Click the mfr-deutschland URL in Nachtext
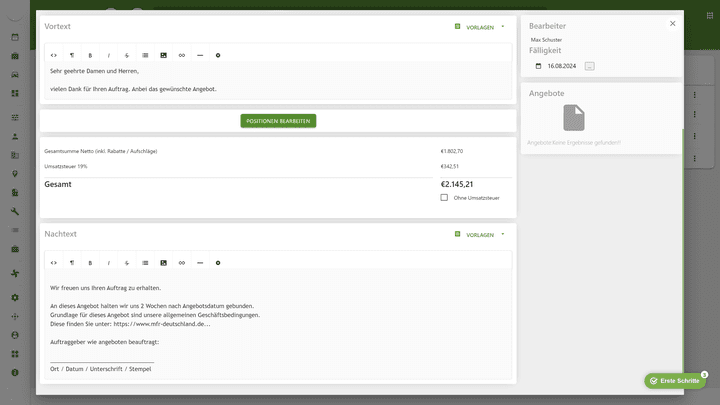Image resolution: width=720 pixels, height=405 pixels. 162,324
